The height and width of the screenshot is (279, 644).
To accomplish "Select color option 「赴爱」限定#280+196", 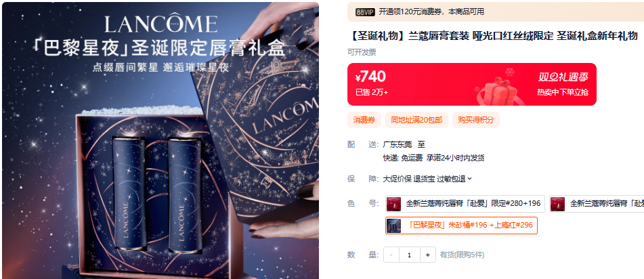I will [465, 204].
